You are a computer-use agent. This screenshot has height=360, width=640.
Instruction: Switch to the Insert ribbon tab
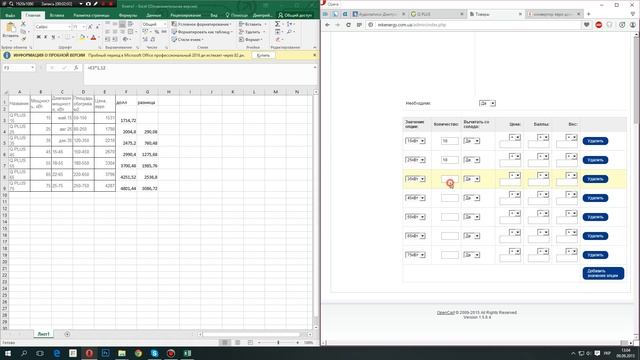pyautogui.click(x=57, y=15)
